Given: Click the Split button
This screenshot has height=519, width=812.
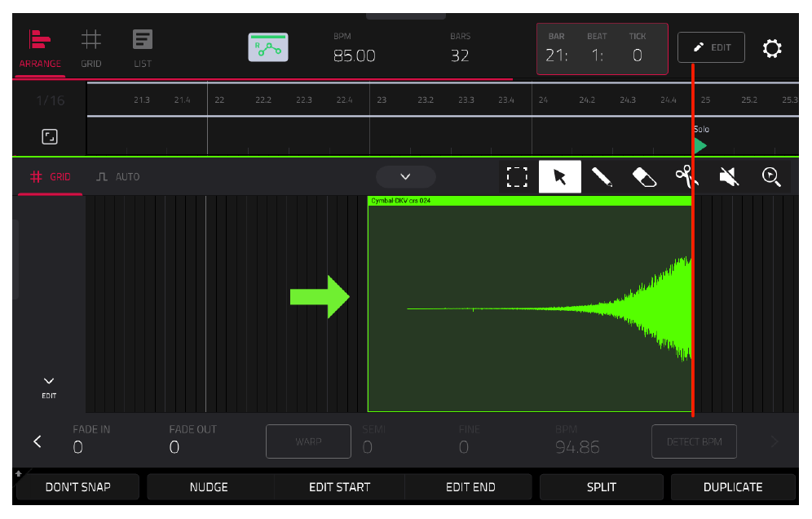Looking at the screenshot, I should (x=601, y=487).
